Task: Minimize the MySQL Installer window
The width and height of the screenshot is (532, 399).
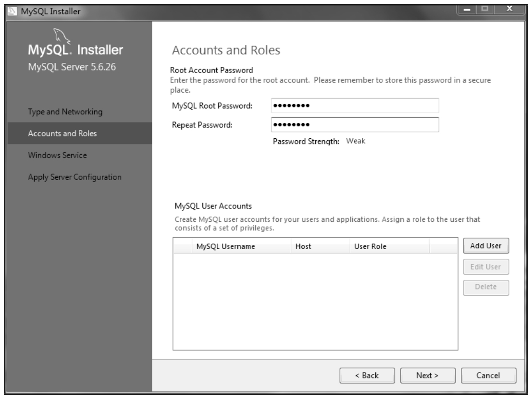Action: pos(467,8)
